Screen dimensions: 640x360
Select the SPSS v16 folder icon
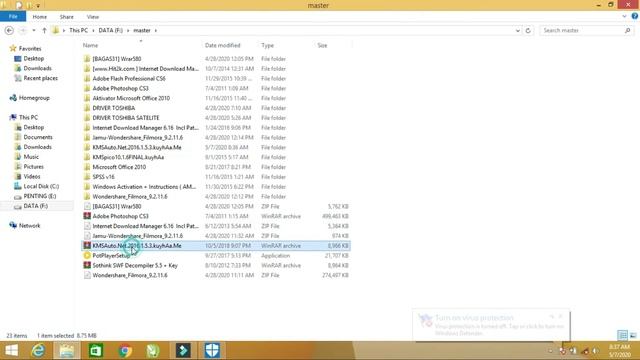point(87,177)
